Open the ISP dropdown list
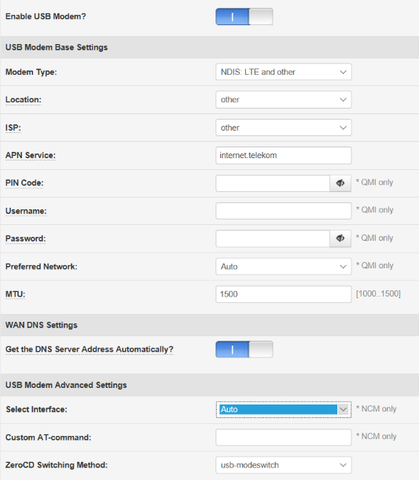This screenshot has width=419, height=480. tap(283, 128)
